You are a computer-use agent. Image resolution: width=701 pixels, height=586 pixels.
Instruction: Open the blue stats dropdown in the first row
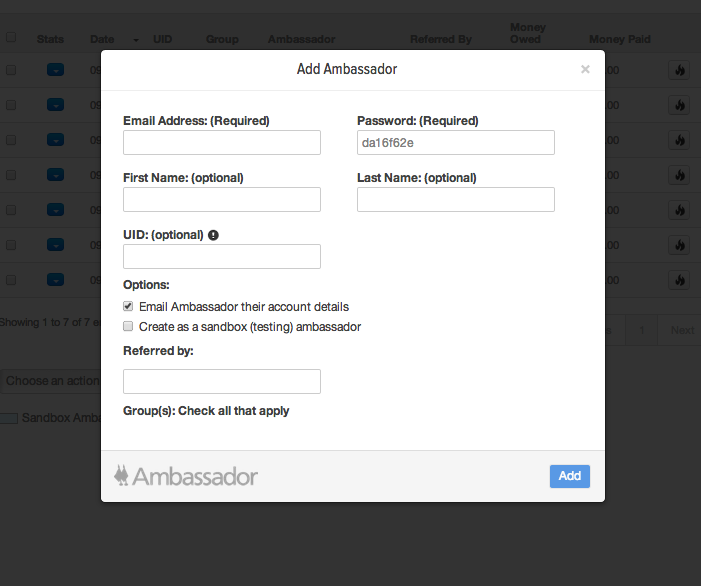point(55,70)
